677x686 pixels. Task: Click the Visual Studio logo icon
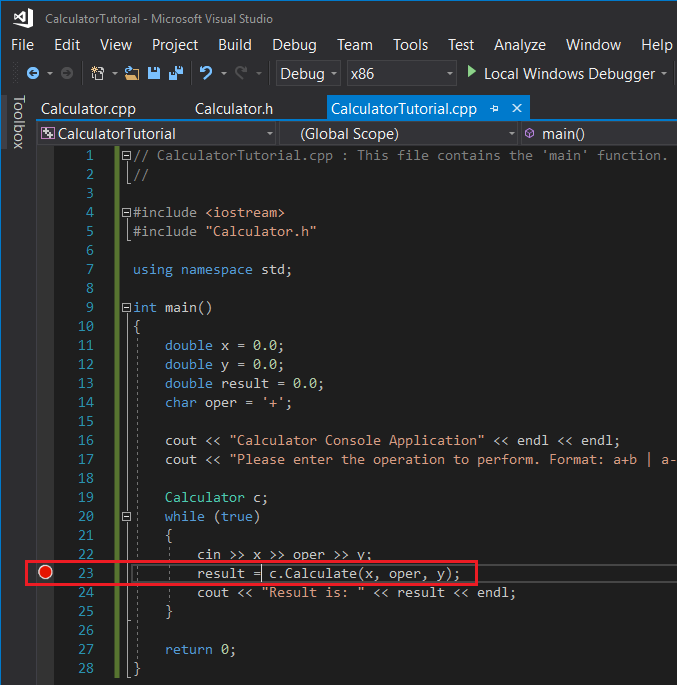pos(22,18)
